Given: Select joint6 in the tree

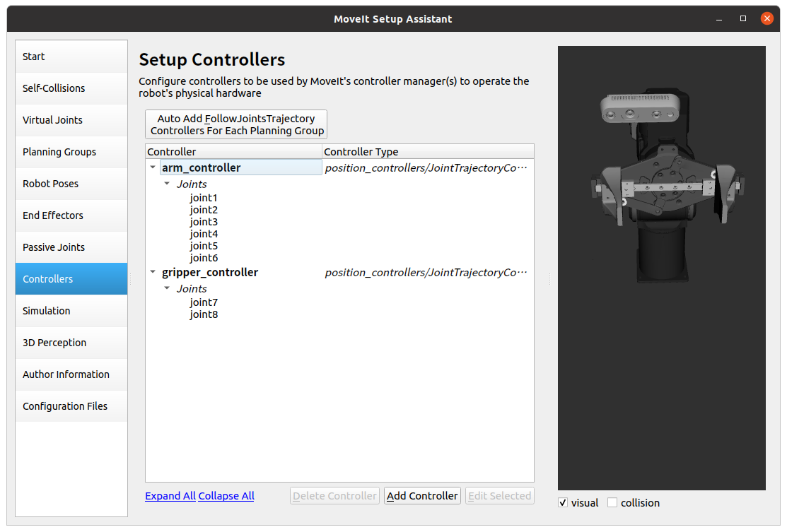Looking at the screenshot, I should point(203,258).
